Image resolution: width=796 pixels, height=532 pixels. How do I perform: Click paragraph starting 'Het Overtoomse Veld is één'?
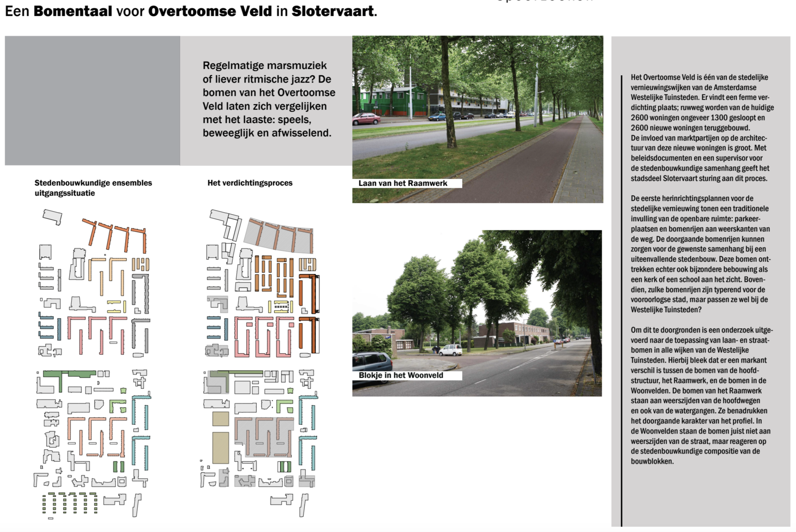pos(702,128)
